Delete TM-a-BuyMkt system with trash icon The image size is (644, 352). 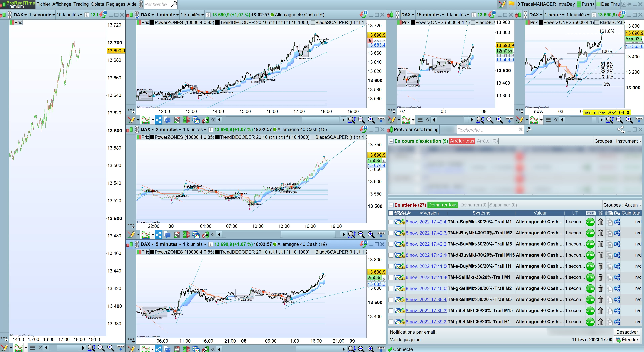tap(600, 222)
